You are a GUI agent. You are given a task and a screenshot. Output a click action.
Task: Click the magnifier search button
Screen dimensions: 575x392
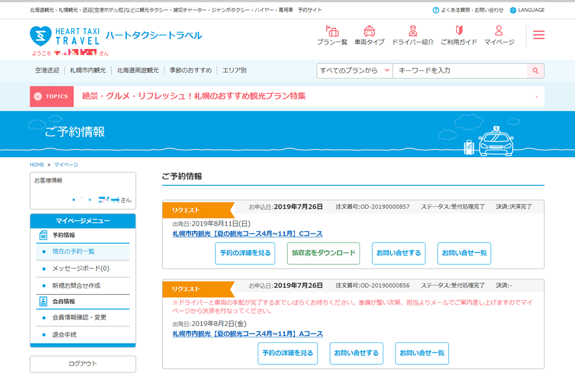535,71
